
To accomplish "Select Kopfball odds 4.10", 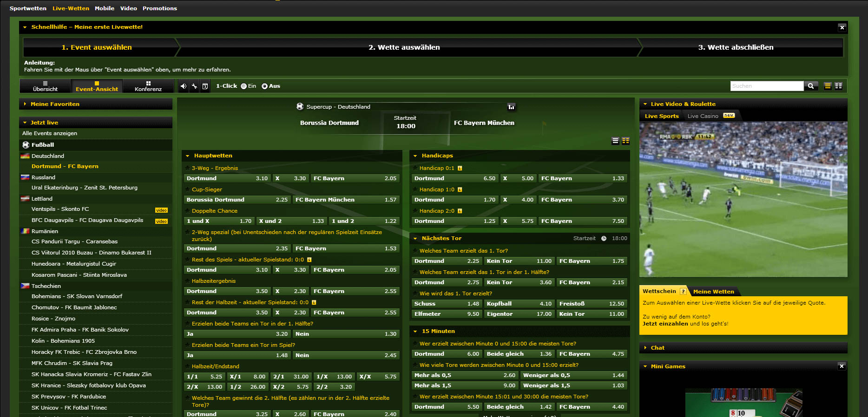I will coord(519,304).
